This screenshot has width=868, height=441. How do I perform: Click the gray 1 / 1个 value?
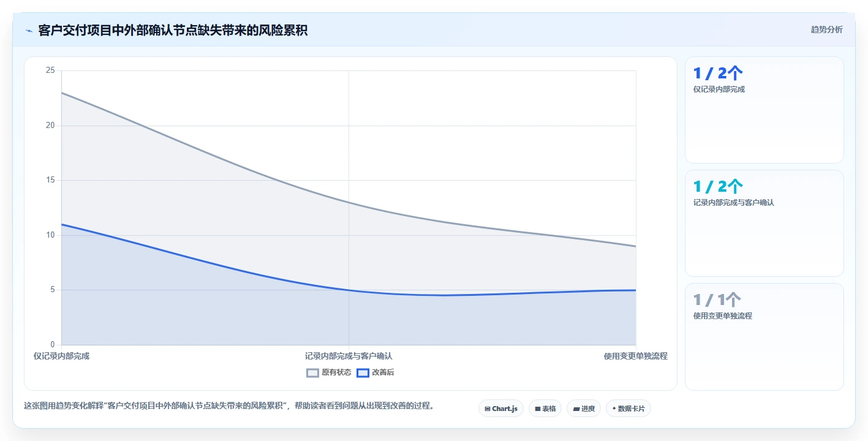(717, 300)
